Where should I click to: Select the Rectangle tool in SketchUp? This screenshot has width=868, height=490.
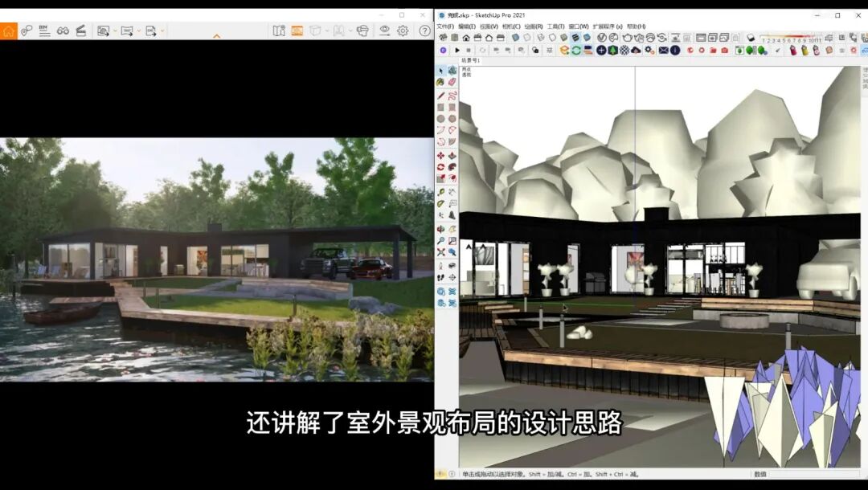point(440,108)
